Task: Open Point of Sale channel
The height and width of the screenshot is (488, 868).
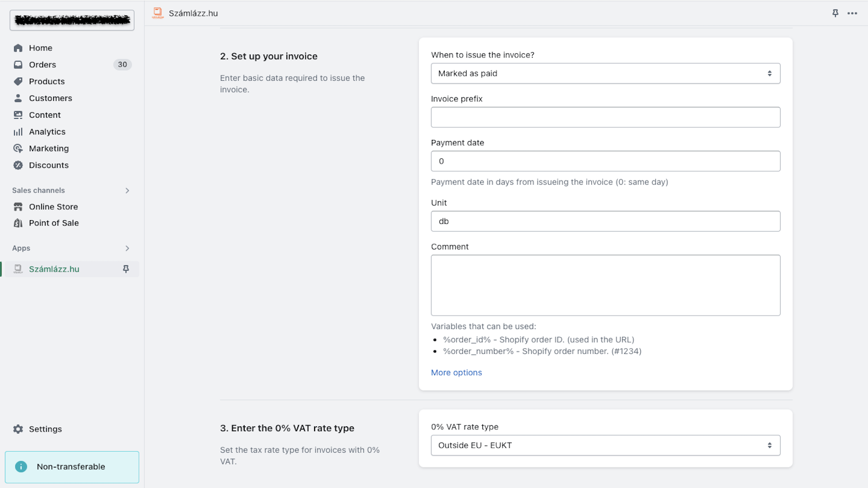Action: (x=54, y=223)
